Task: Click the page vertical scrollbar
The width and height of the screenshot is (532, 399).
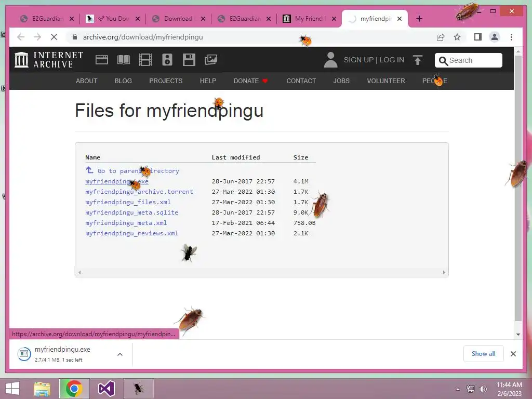Action: point(518,188)
